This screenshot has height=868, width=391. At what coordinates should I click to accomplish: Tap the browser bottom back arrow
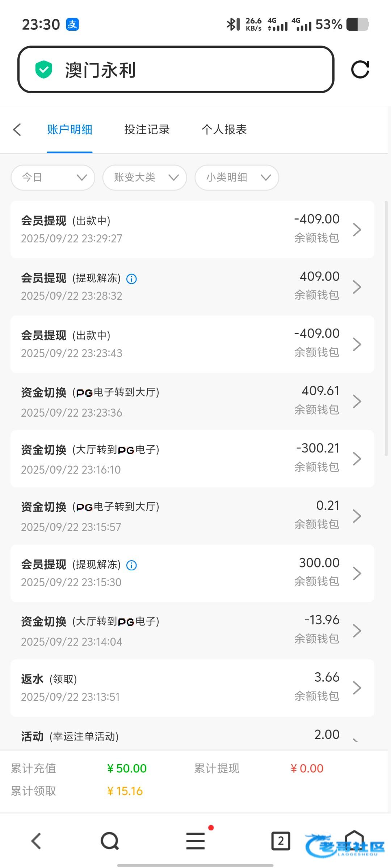click(36, 841)
